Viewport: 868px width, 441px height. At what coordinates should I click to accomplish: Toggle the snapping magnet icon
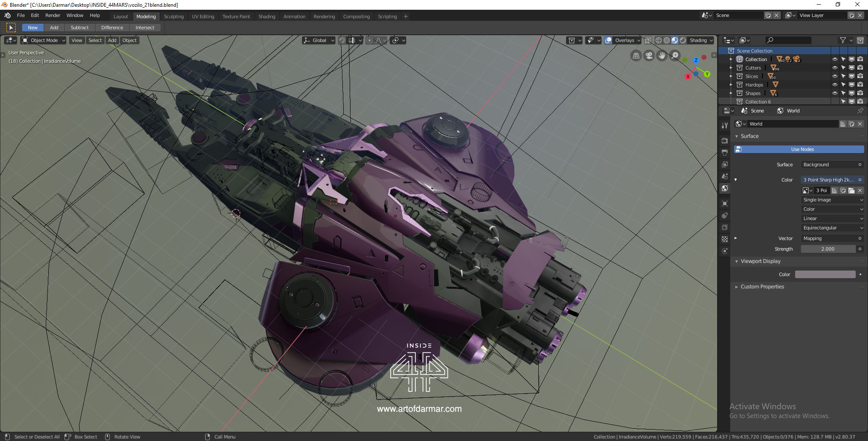click(x=342, y=40)
